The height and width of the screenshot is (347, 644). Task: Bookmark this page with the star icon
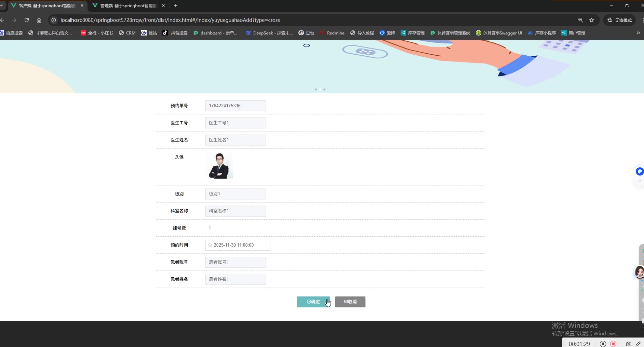pos(592,20)
